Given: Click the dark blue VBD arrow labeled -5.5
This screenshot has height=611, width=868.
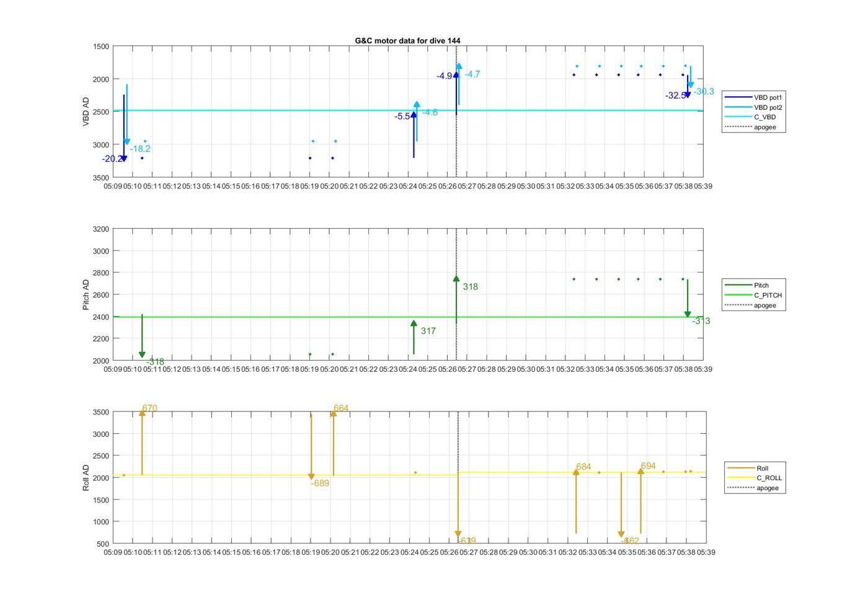Looking at the screenshot, I should click(x=414, y=134).
